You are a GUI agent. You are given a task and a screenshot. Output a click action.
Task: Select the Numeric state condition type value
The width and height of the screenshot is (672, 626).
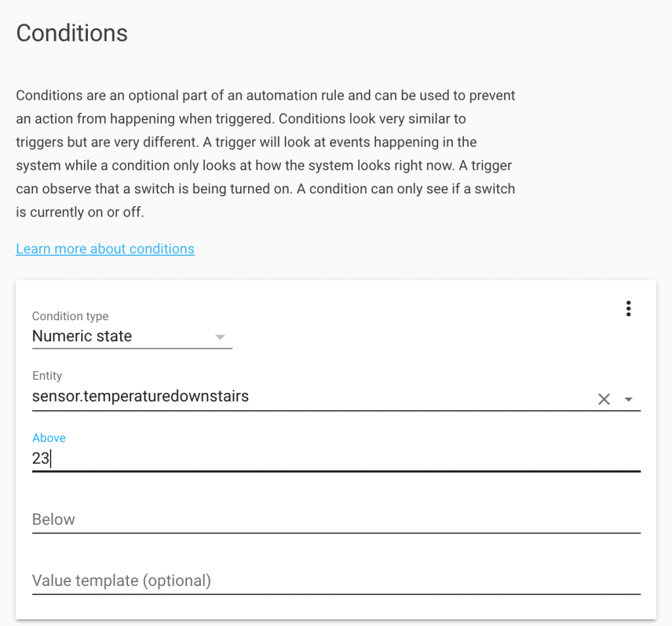coord(82,336)
